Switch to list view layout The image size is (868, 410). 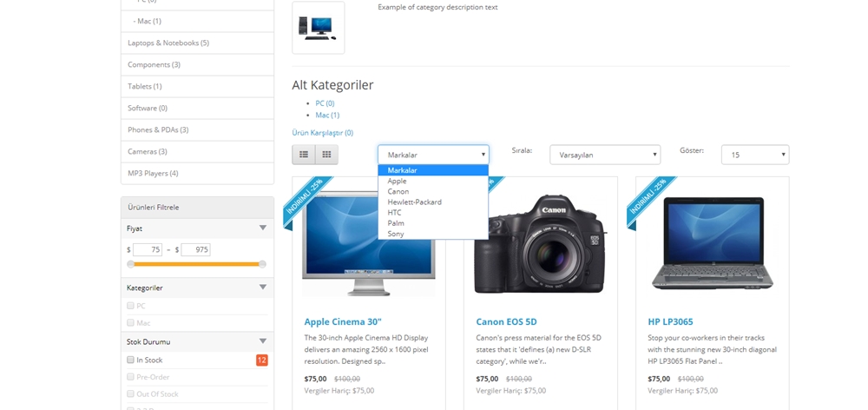pyautogui.click(x=304, y=155)
